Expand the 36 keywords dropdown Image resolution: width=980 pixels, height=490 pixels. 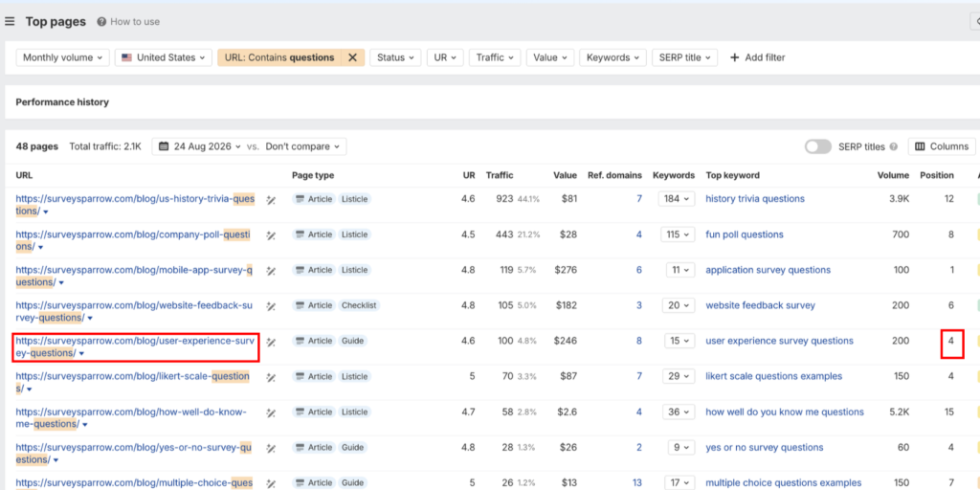pos(679,412)
